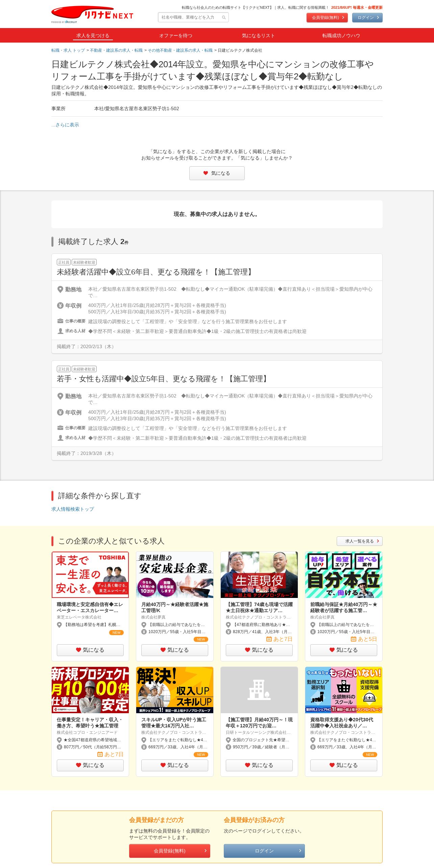The width and height of the screenshot is (434, 868).
Task: Open breadcrumb 転職・求人 トップ
Action: click(68, 50)
